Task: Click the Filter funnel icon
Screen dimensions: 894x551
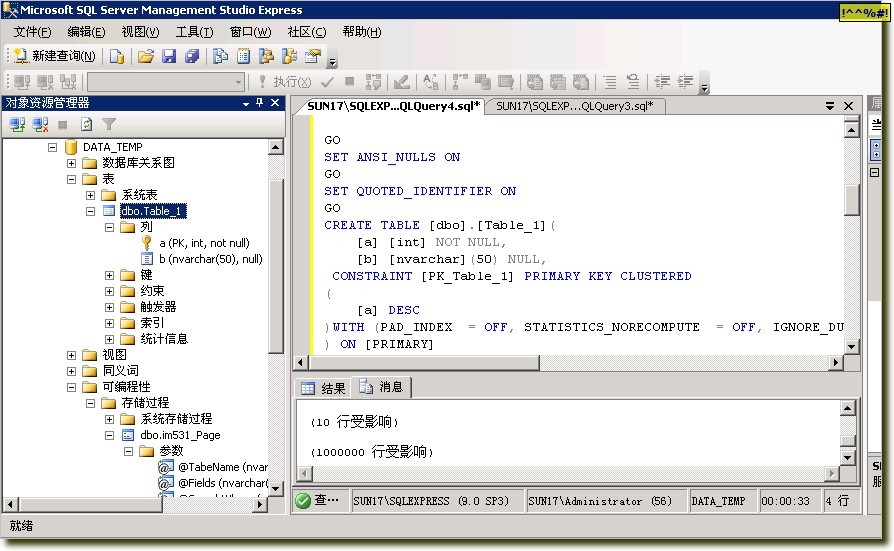Action: tap(109, 125)
